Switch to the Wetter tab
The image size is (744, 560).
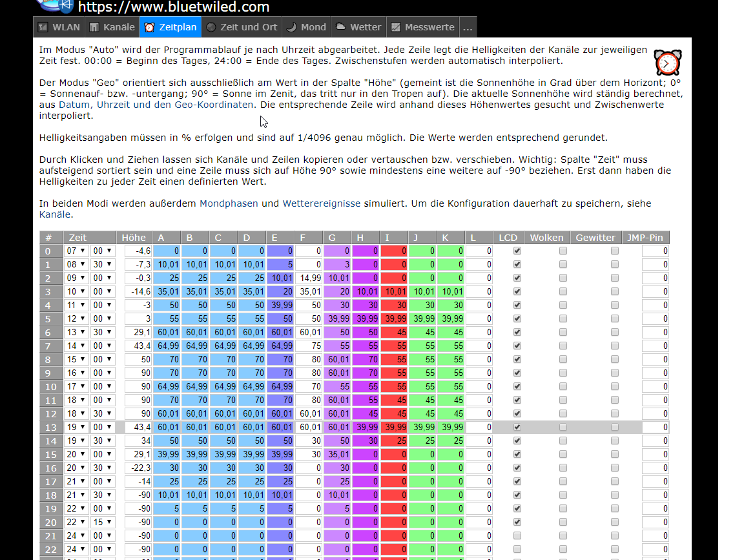coord(365,27)
